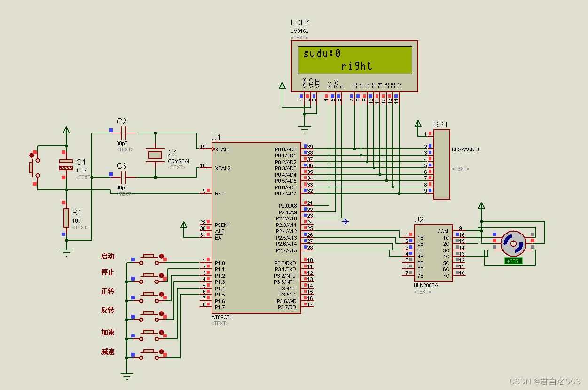Click the ULN2003A part name
Image resolution: width=588 pixels, height=390 pixels.
click(426, 285)
